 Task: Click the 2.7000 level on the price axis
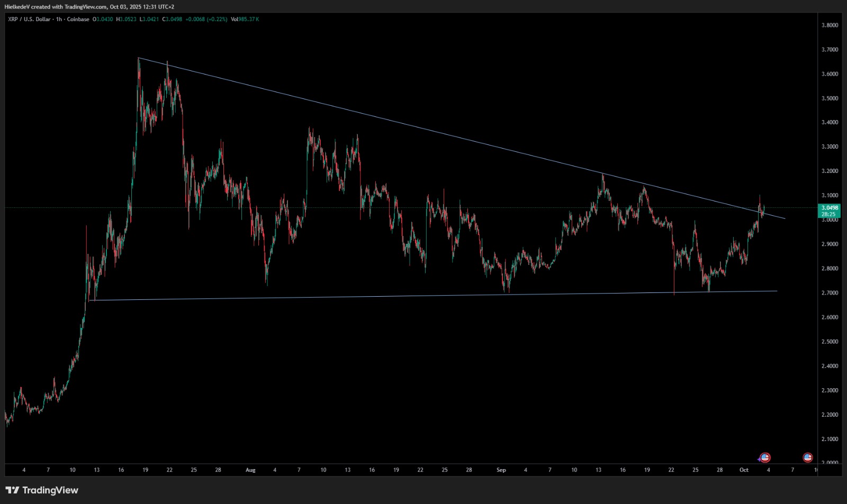(830, 293)
